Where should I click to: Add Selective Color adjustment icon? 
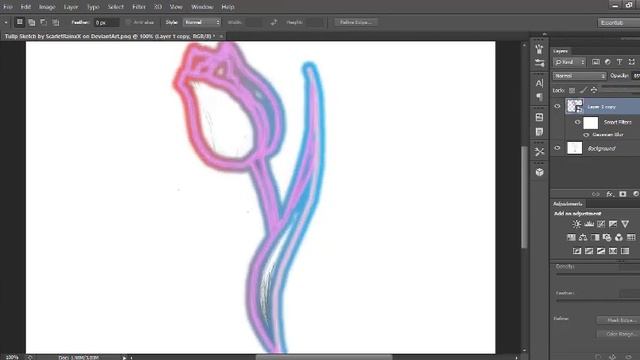pyautogui.click(x=613, y=251)
